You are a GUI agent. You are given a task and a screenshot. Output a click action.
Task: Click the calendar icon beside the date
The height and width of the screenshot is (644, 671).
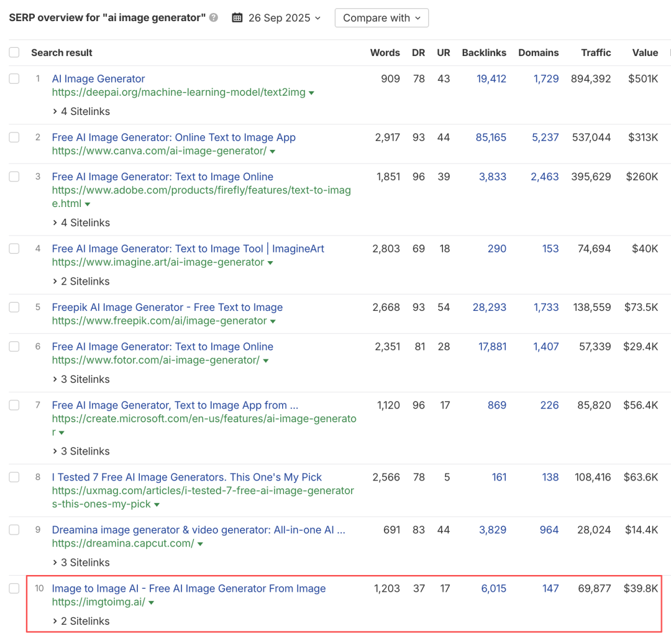point(237,18)
